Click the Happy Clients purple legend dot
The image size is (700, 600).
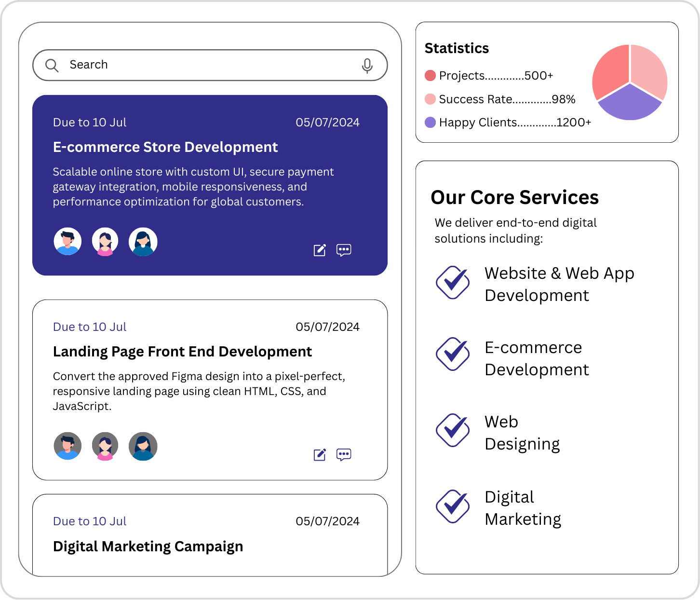pyautogui.click(x=430, y=123)
